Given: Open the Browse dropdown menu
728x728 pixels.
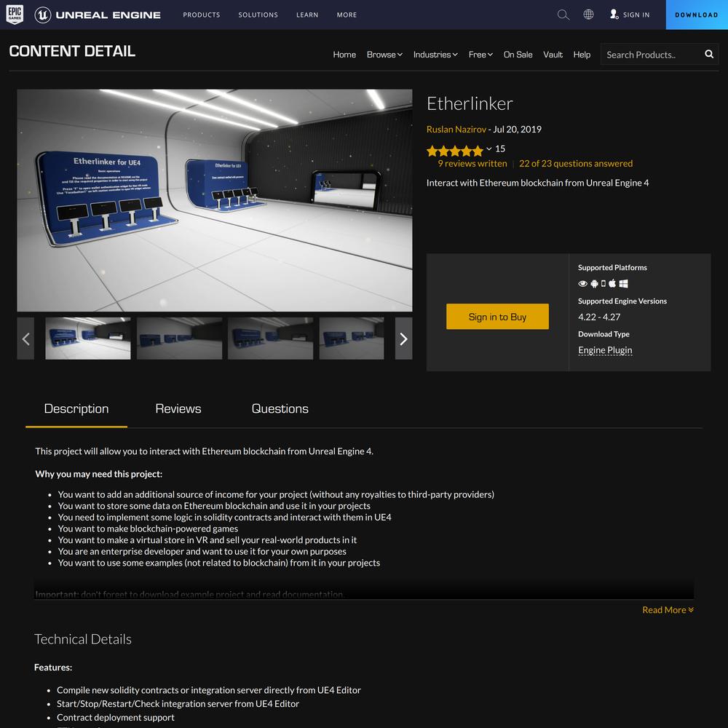Looking at the screenshot, I should [384, 55].
